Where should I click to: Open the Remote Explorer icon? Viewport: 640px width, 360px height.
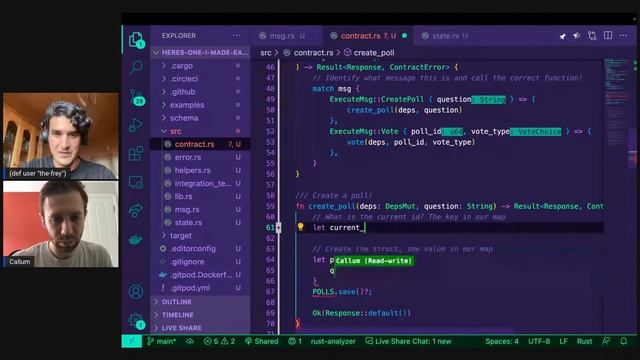click(136, 182)
